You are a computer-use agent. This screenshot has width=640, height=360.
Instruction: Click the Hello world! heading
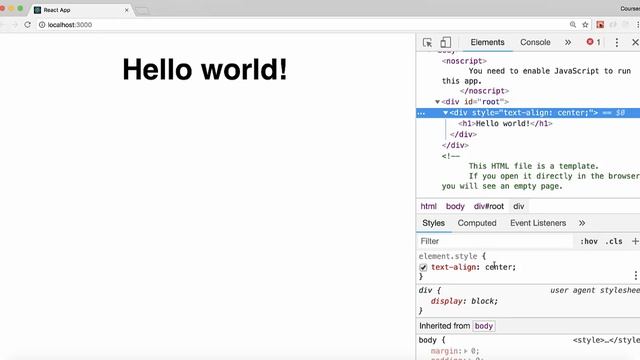pyautogui.click(x=205, y=69)
